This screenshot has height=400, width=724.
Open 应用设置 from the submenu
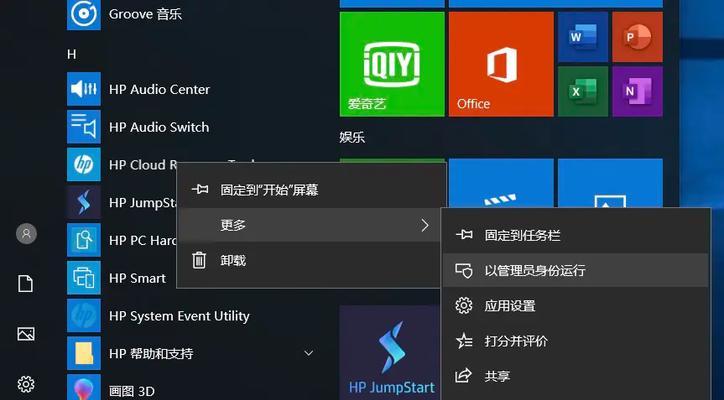point(575,306)
